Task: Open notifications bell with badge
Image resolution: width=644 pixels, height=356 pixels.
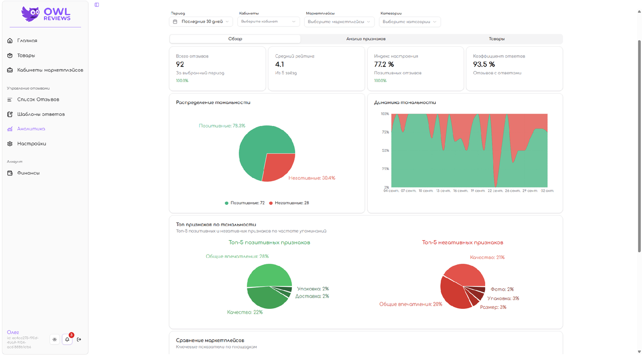Action: click(x=67, y=339)
